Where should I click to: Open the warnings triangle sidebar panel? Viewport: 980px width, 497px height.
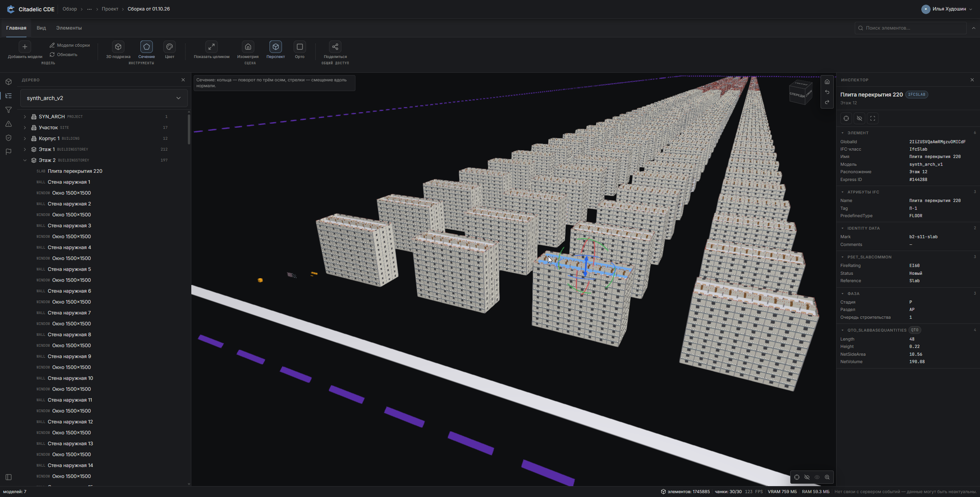tap(9, 124)
